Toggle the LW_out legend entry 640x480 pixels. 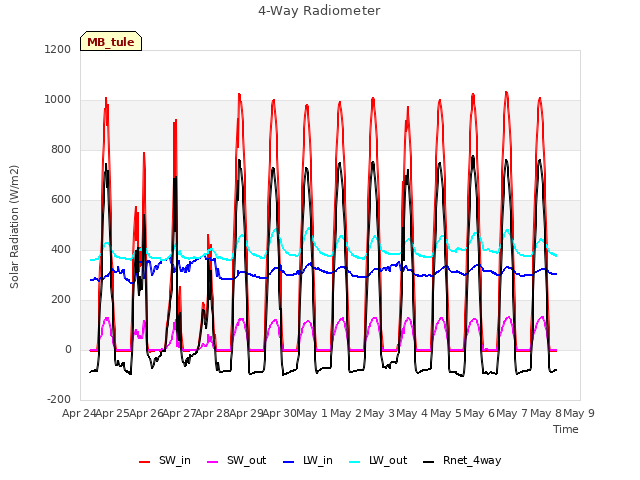point(378,460)
